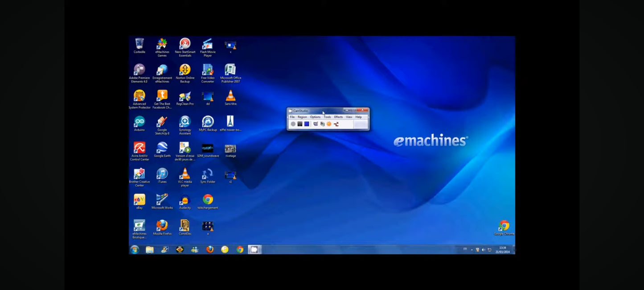
Task: Open the Region dropdown menu
Action: pos(302,117)
